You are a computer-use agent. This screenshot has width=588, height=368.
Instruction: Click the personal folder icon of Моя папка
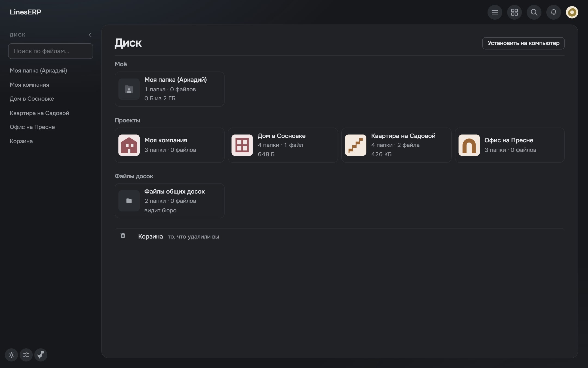pyautogui.click(x=129, y=89)
